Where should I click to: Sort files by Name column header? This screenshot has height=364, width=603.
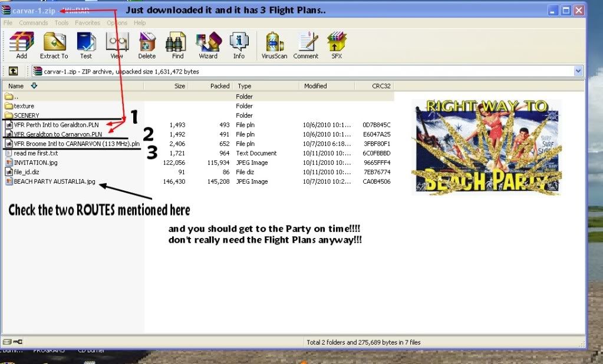[x=16, y=86]
